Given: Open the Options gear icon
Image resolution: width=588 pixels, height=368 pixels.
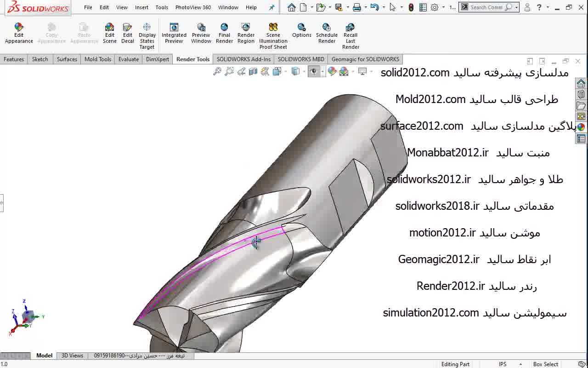Looking at the screenshot, I should (435, 7).
